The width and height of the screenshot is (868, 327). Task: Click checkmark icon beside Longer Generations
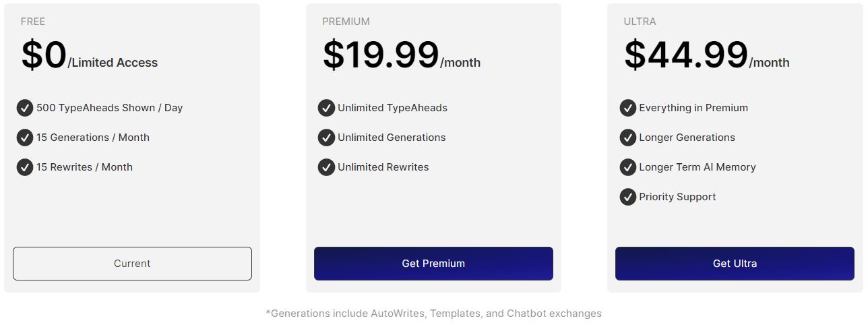tap(627, 138)
